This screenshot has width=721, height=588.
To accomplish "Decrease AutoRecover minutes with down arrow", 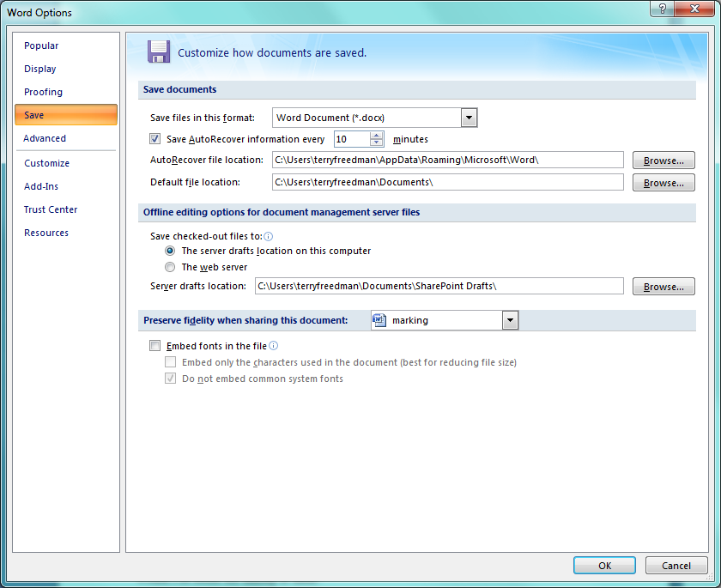I will [377, 142].
